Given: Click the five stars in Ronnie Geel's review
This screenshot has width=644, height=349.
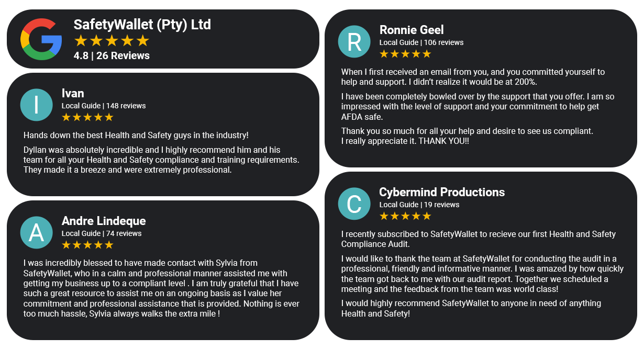Looking at the screenshot, I should 405,54.
